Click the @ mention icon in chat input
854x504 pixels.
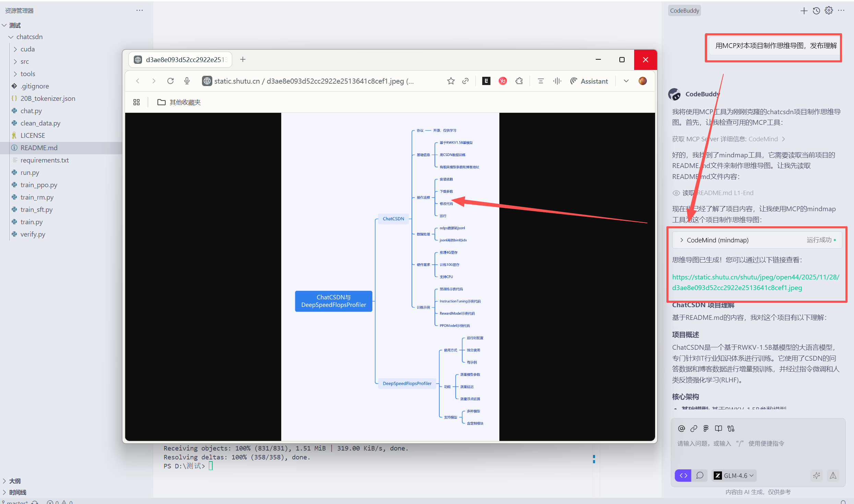click(681, 429)
